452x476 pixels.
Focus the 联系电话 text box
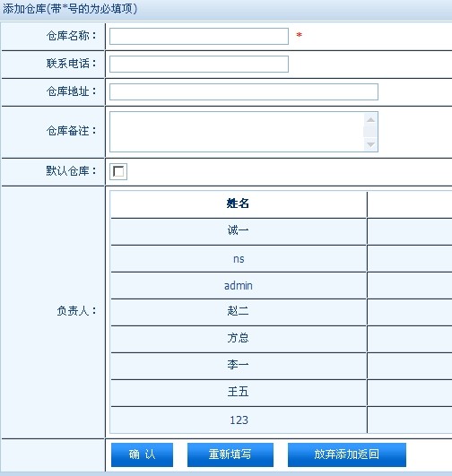(x=199, y=64)
